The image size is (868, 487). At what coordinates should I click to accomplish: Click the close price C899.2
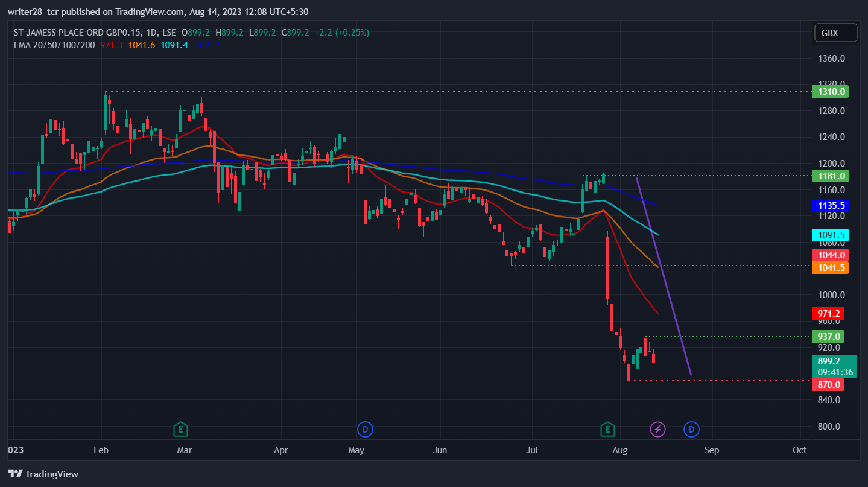coord(295,33)
